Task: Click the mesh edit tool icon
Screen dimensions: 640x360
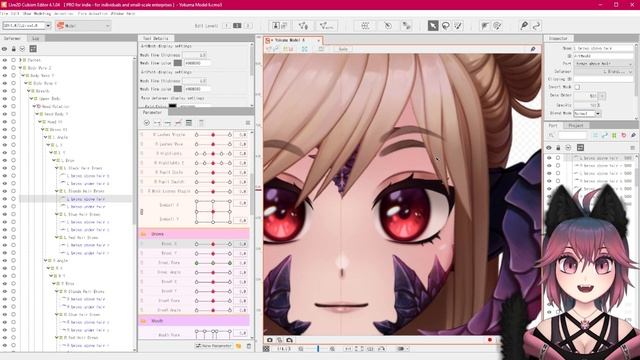Action: (x=303, y=26)
